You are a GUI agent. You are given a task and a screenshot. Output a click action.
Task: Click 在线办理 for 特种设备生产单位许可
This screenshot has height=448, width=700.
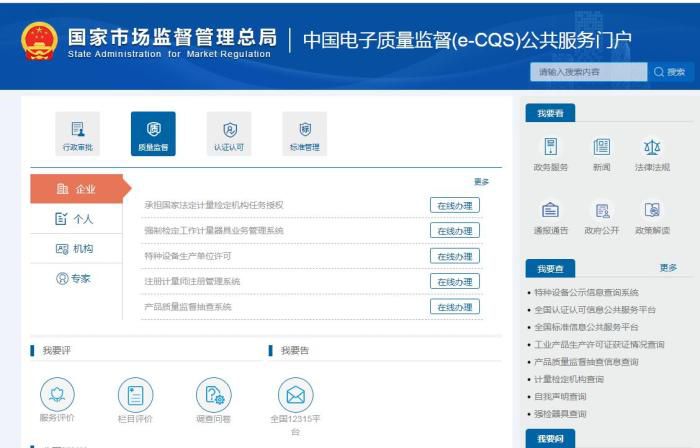[x=454, y=256]
